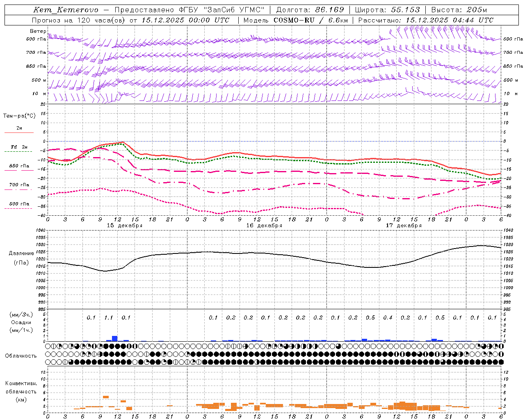Click the Рассчитано: 15.12.2025 04:44 UTC timestamp
Screen dimensions: 525x420
click(426, 20)
